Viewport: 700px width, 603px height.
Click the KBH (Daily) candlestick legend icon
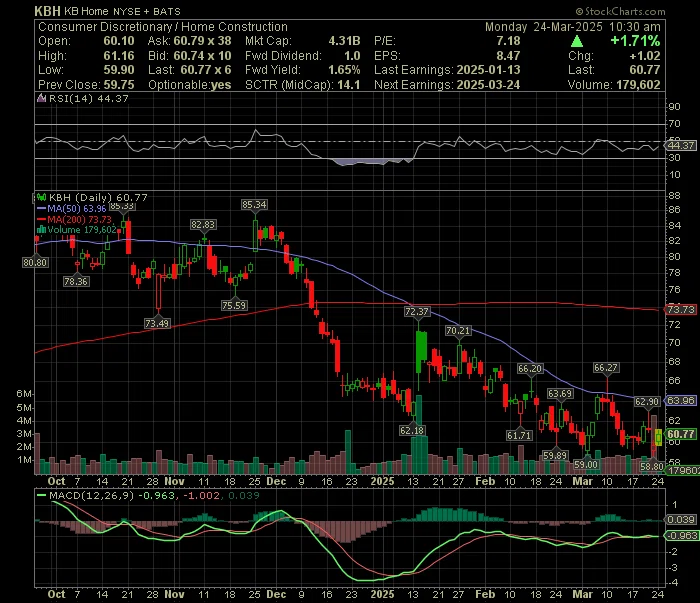click(x=42, y=197)
